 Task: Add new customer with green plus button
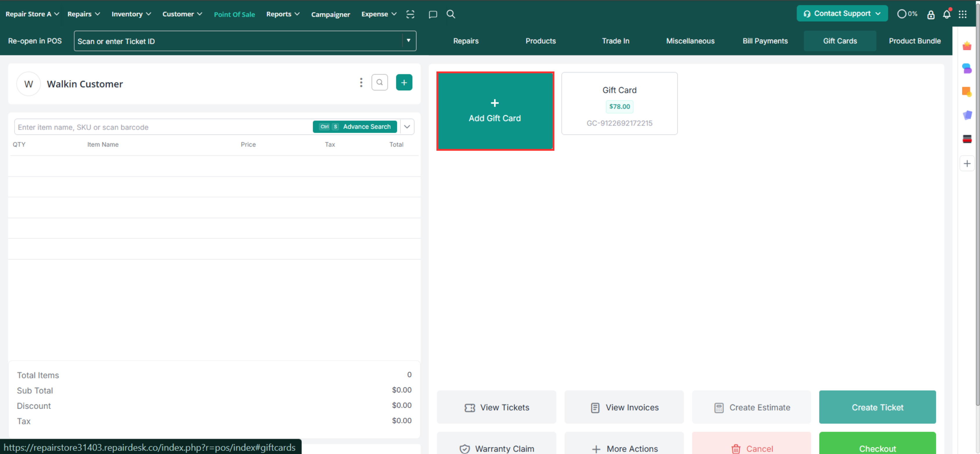[x=404, y=82]
